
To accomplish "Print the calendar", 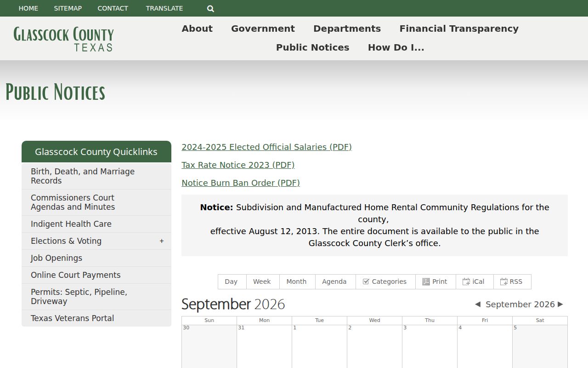I will 435,282.
